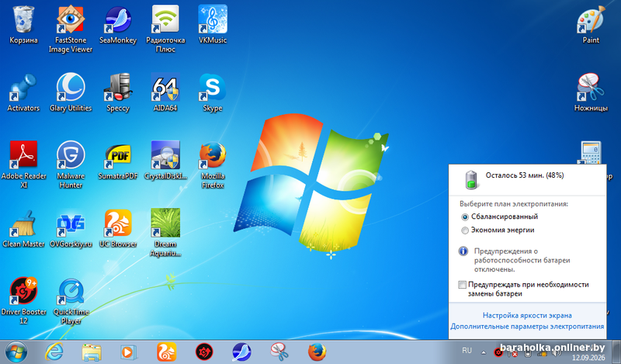The height and width of the screenshot is (364, 621).
Task: Select the calculator desktop icon
Action: [591, 152]
